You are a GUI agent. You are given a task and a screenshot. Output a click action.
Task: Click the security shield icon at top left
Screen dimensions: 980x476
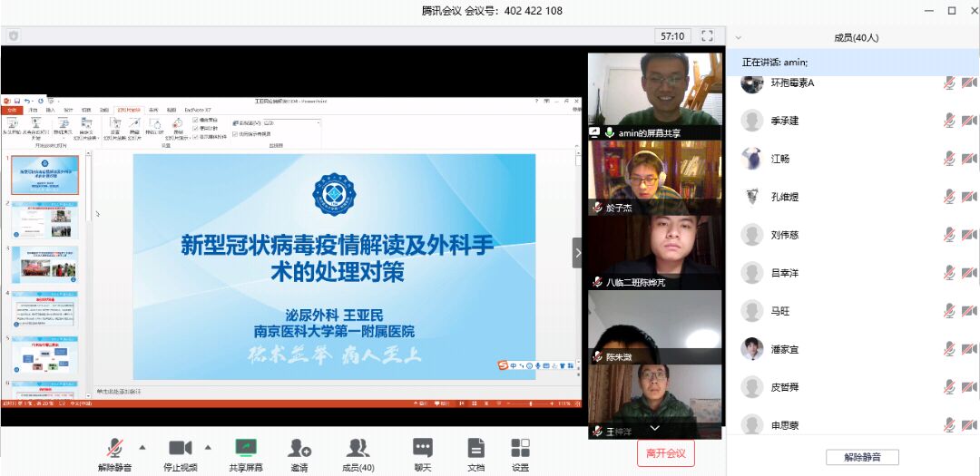(14, 36)
